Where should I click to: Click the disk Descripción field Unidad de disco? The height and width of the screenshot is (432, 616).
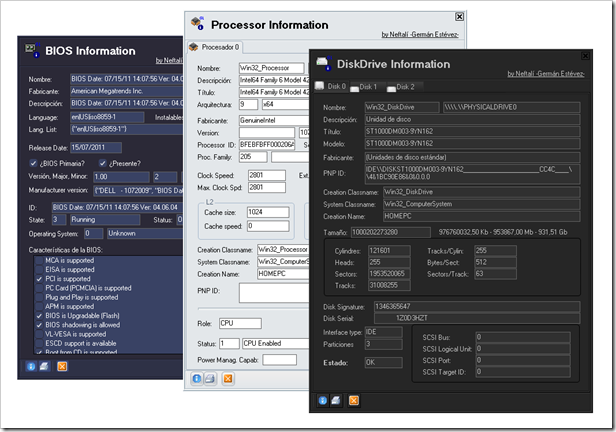(x=472, y=119)
